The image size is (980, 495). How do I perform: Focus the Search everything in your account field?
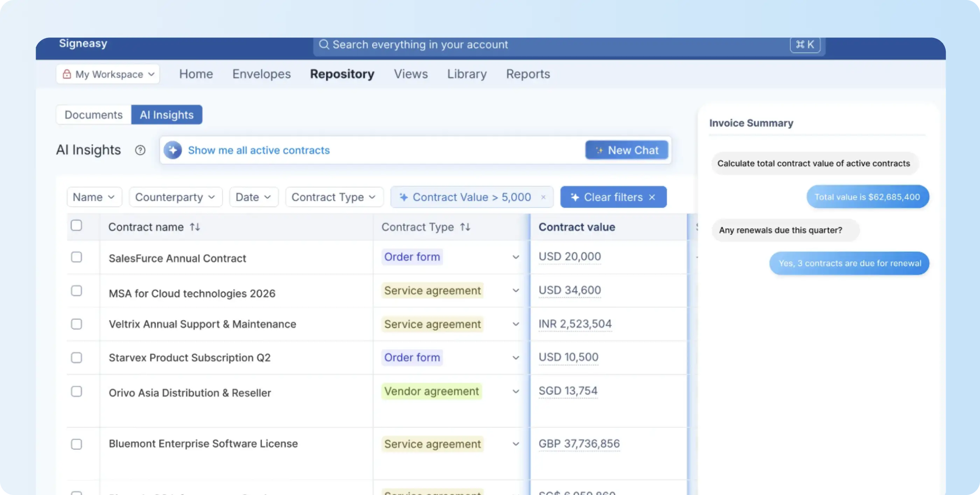(569, 45)
